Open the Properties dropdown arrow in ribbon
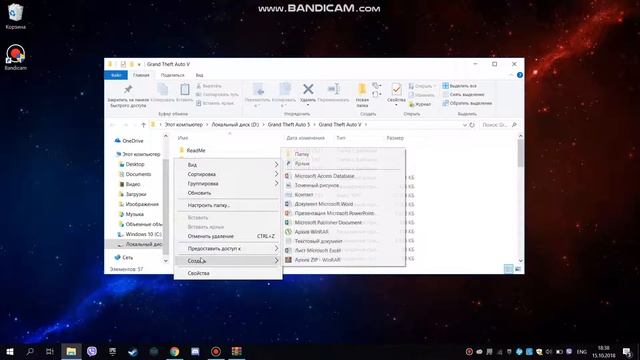The width and height of the screenshot is (640, 360). (396, 105)
